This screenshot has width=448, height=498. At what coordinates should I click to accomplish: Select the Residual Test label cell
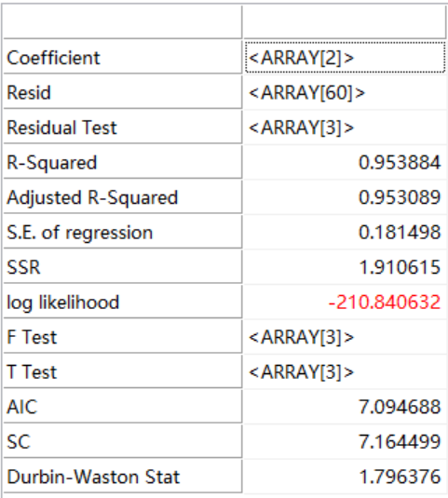coord(123,128)
